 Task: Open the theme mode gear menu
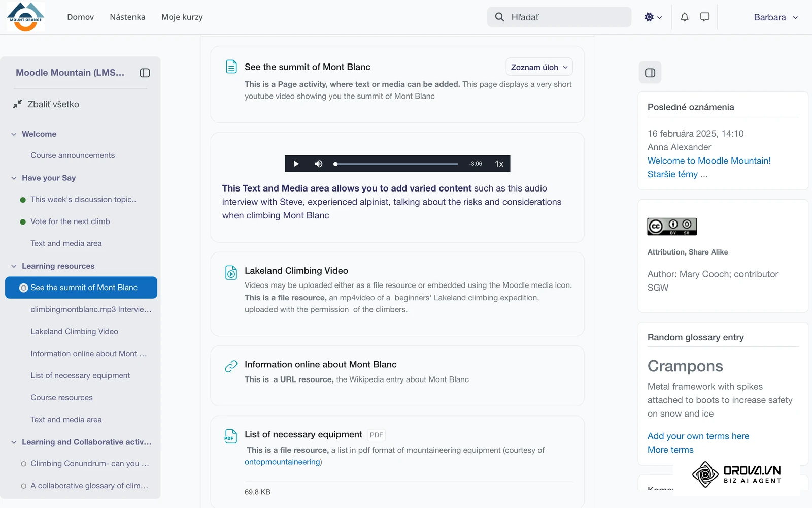pos(653,17)
